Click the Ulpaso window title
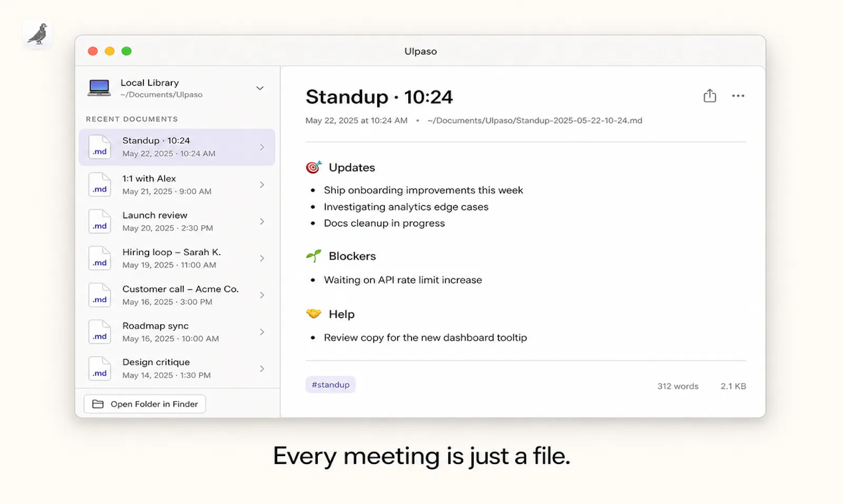The image size is (843, 504). [420, 51]
